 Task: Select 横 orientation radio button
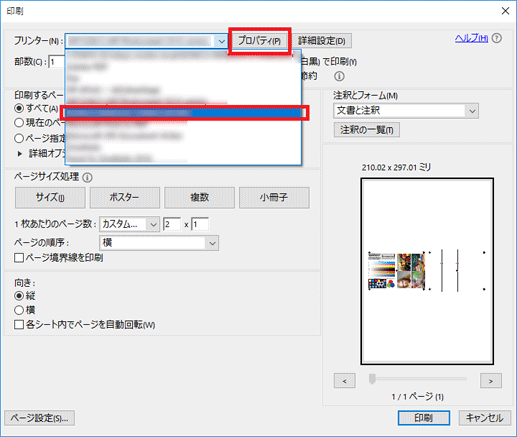click(x=19, y=310)
